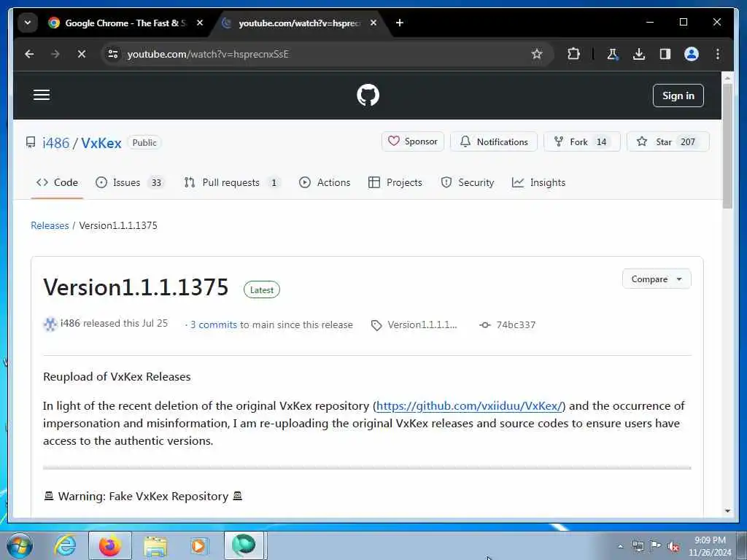747x560 pixels.
Task: Open the Issues tab
Action: point(129,182)
